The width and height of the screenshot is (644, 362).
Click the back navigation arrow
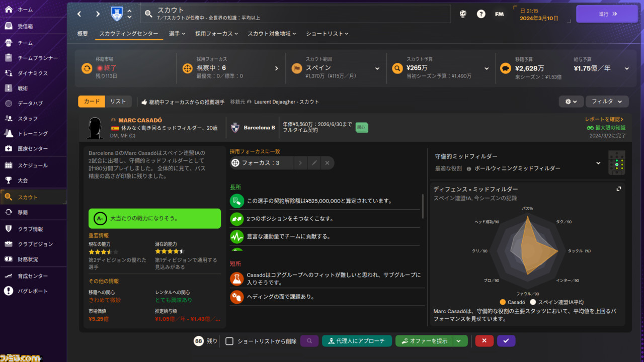tap(79, 14)
